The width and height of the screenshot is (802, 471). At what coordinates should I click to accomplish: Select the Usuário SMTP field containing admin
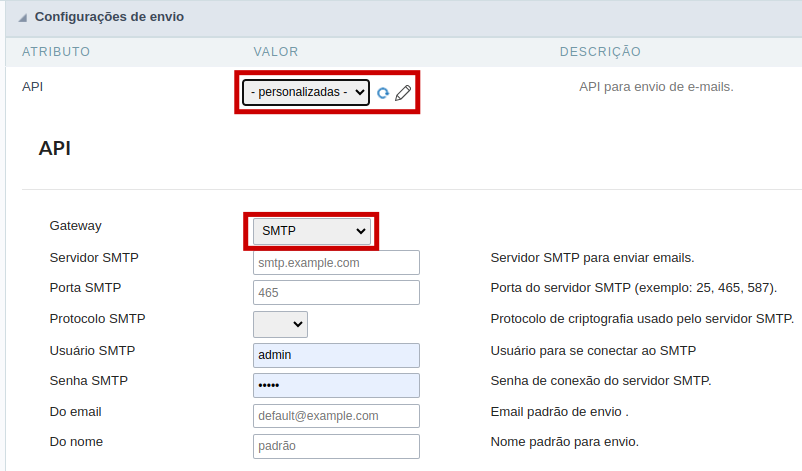336,355
